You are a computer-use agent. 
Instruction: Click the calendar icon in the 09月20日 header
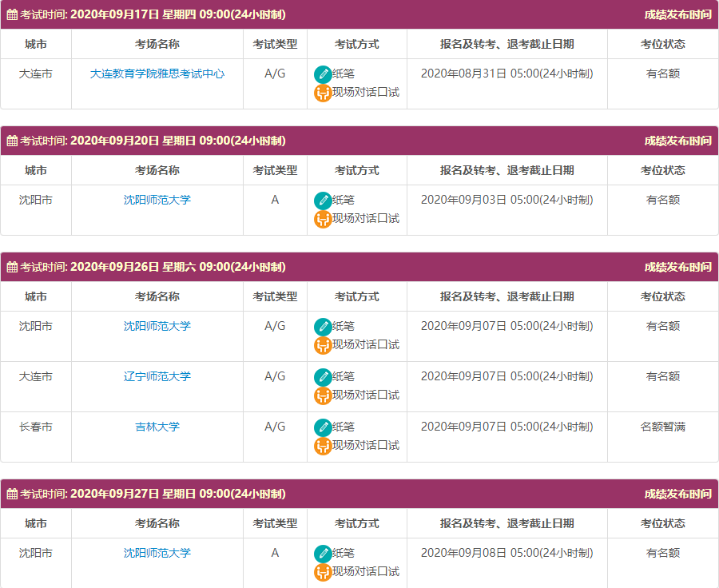pyautogui.click(x=12, y=141)
